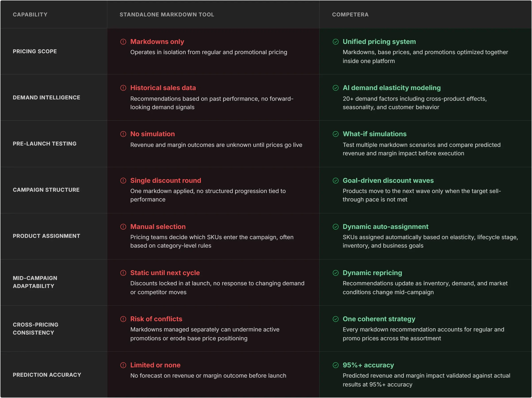Click text starting 'Markdowns, base prices, and promotions'
The image size is (532, 398).
click(x=425, y=57)
